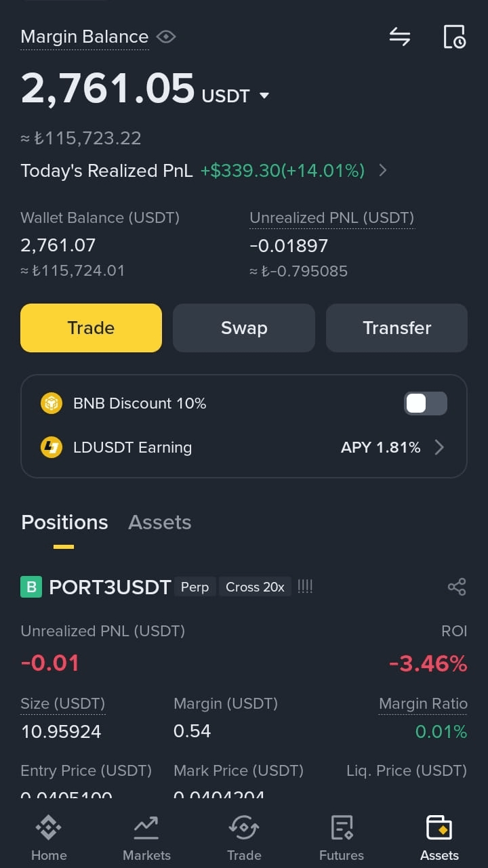The height and width of the screenshot is (868, 488).
Task: Tap the Swap button
Action: [x=244, y=328]
